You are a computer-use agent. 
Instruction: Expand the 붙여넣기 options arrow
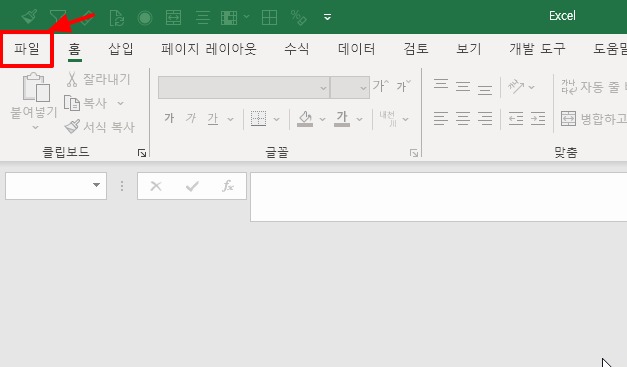click(36, 128)
